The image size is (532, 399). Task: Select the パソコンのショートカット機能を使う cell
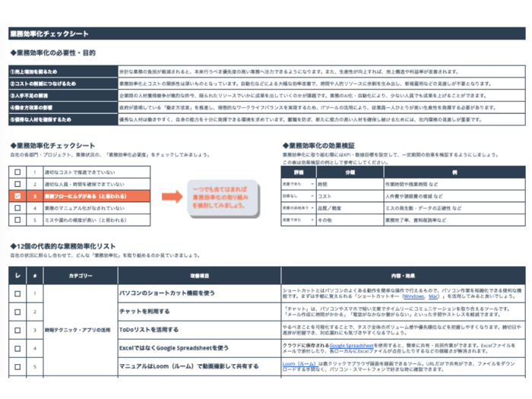199,293
